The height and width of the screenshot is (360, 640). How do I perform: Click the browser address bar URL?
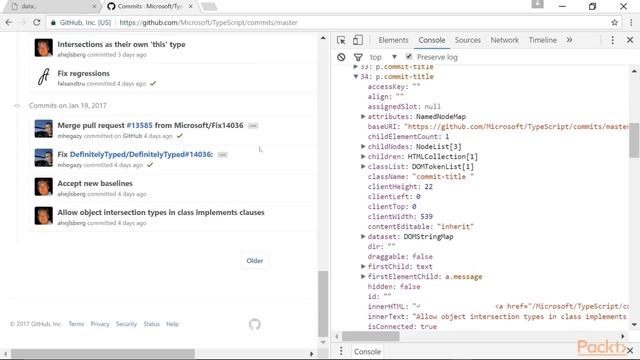pyautogui.click(x=209, y=22)
